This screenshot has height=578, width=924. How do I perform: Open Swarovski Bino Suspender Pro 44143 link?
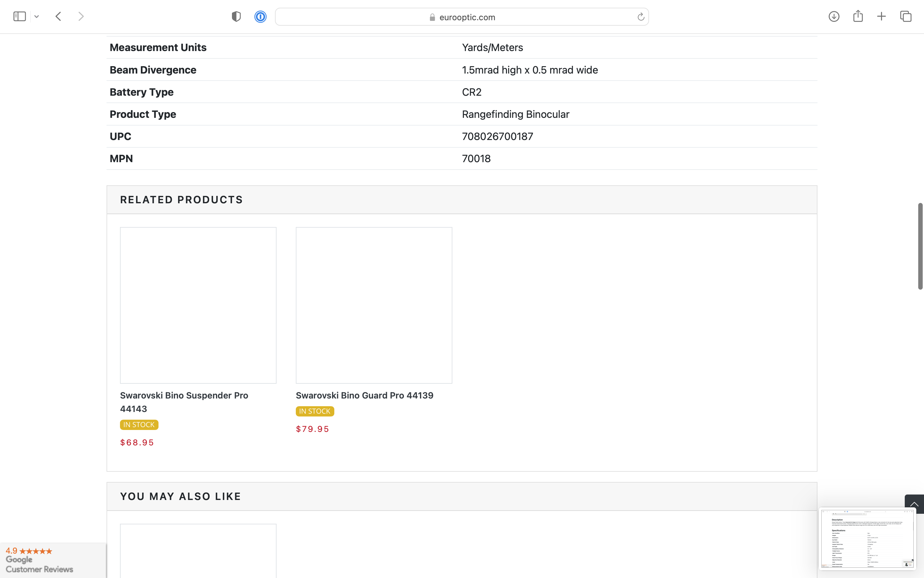(x=184, y=402)
